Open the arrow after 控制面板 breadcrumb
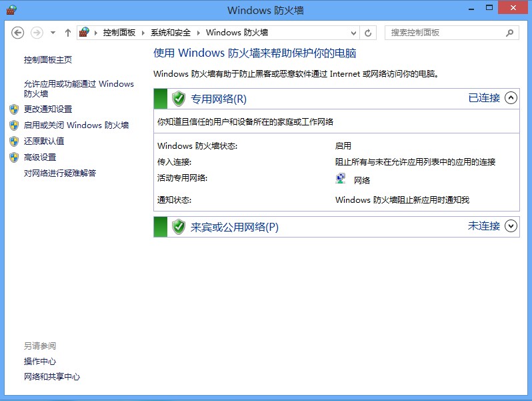The height and width of the screenshot is (401, 532). point(143,33)
